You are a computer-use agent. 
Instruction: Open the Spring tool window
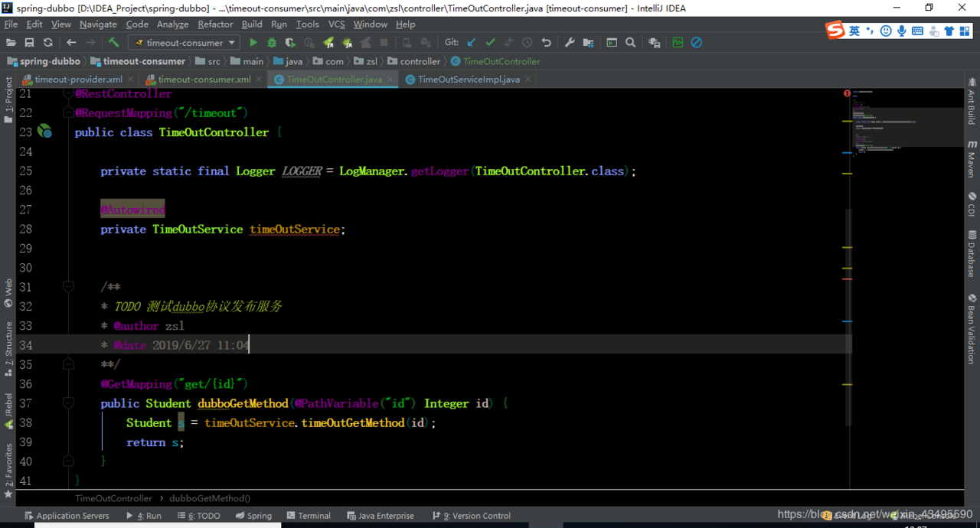(253, 516)
